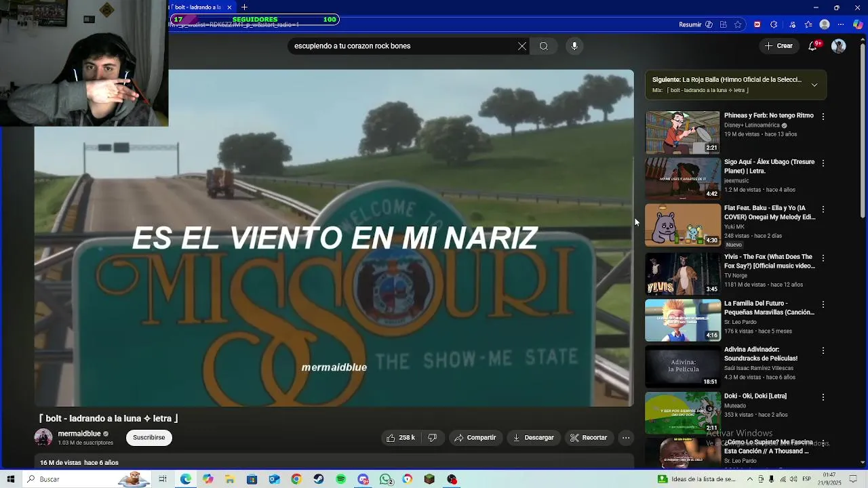Open options for Ylvis The Fox video
Image resolution: width=868 pixels, height=488 pixels.
tap(823, 258)
